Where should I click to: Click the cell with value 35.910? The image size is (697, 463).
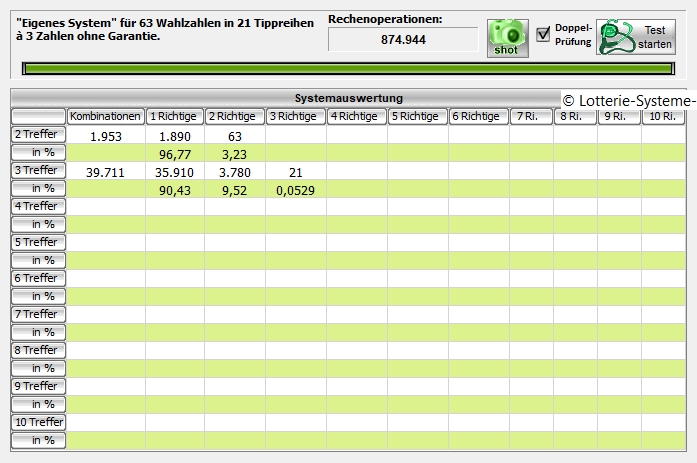[175, 172]
